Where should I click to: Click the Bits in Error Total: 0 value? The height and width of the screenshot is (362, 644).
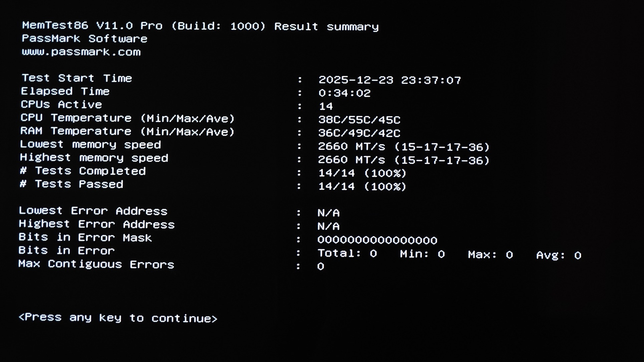tap(347, 253)
